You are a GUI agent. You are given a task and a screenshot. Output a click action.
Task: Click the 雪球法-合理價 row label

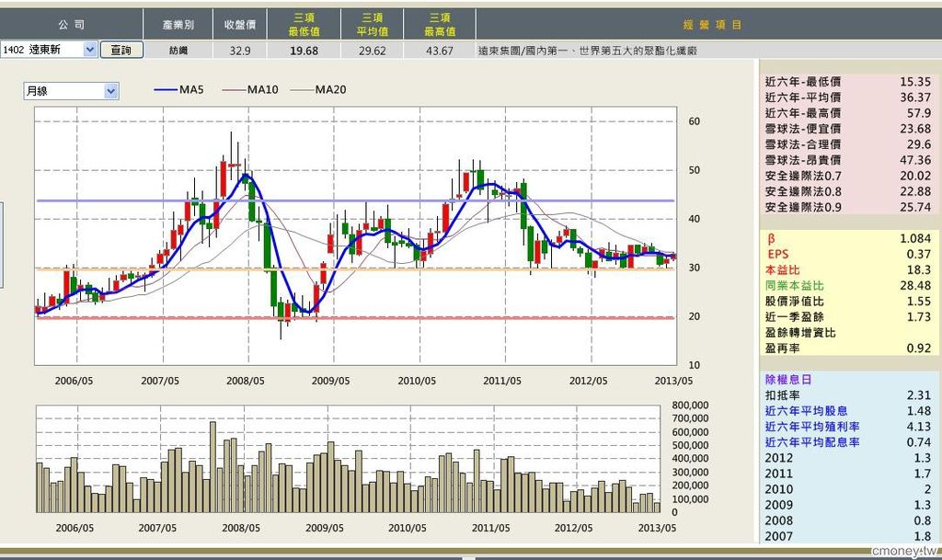pos(803,144)
